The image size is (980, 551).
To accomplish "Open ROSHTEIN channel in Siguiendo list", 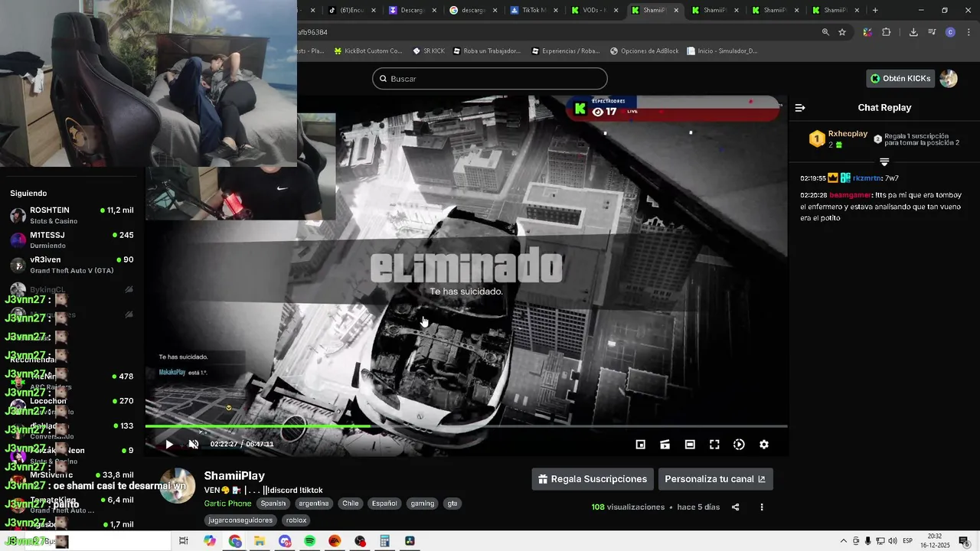I will click(x=72, y=215).
